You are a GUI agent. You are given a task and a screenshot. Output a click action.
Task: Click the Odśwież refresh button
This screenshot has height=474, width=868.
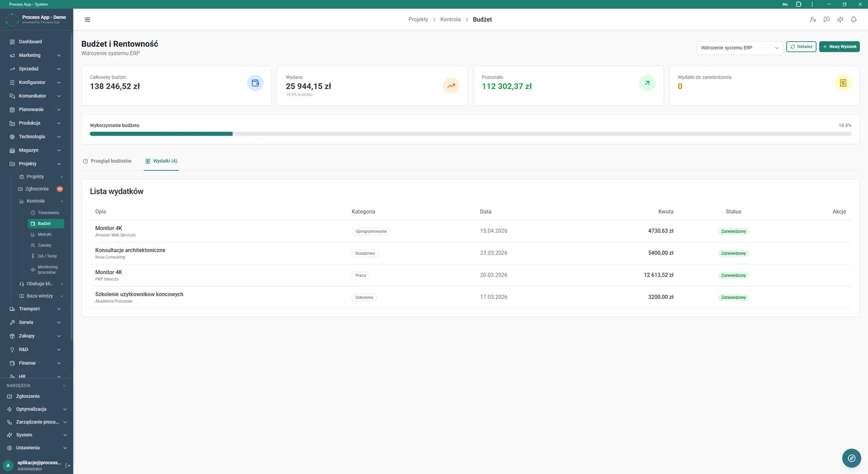tap(801, 47)
